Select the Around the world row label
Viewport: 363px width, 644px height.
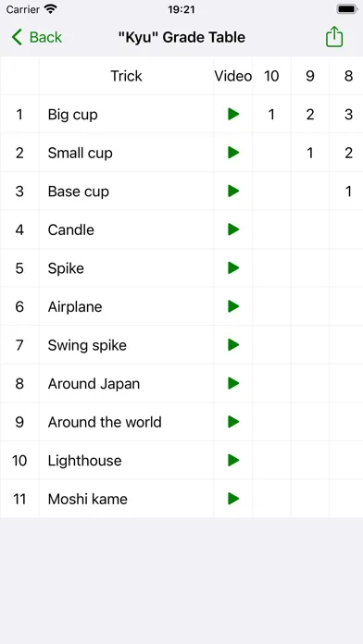pos(105,422)
